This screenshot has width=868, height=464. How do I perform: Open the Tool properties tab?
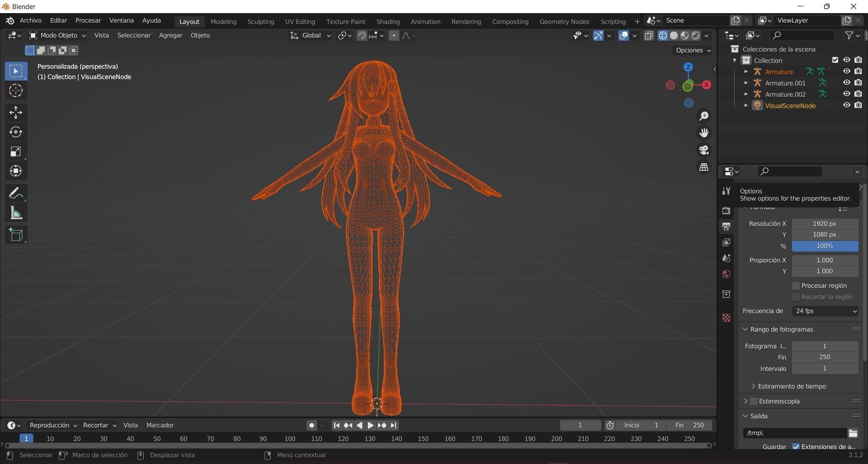[x=726, y=191]
